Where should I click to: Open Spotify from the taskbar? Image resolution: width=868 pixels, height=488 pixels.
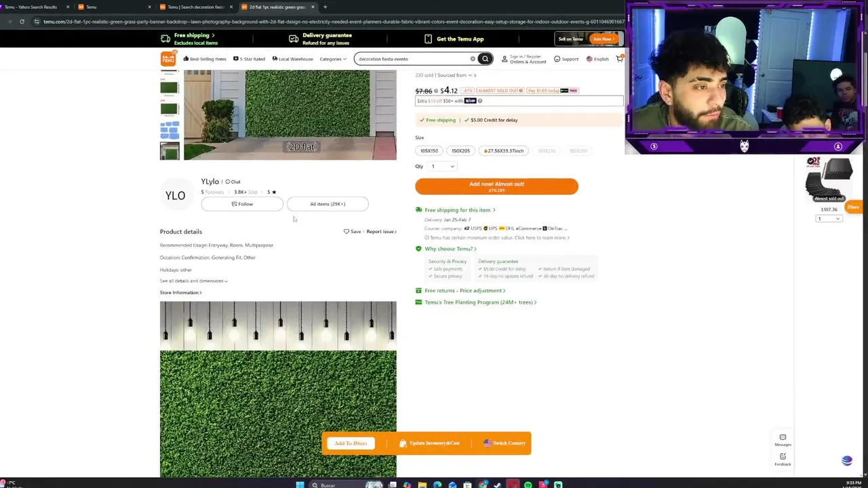click(x=528, y=485)
